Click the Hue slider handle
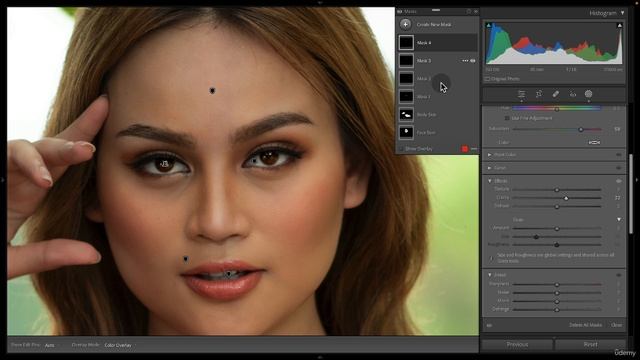640x360 pixels. [x=557, y=109]
